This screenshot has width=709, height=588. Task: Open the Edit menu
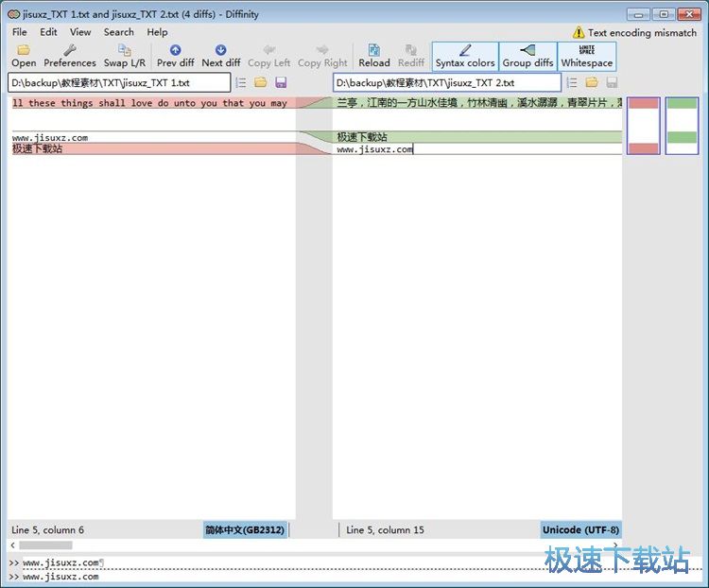coord(48,32)
